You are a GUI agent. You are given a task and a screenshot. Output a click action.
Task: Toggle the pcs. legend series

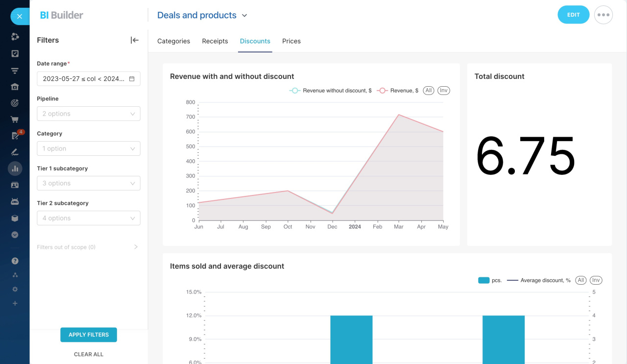490,280
